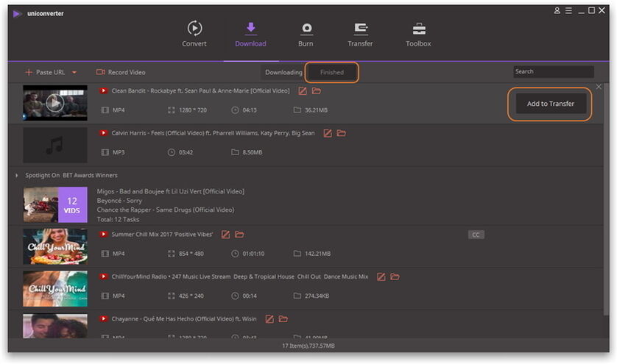Open the hamburger menu in title bar
This screenshot has height=364, width=617.
pyautogui.click(x=568, y=11)
